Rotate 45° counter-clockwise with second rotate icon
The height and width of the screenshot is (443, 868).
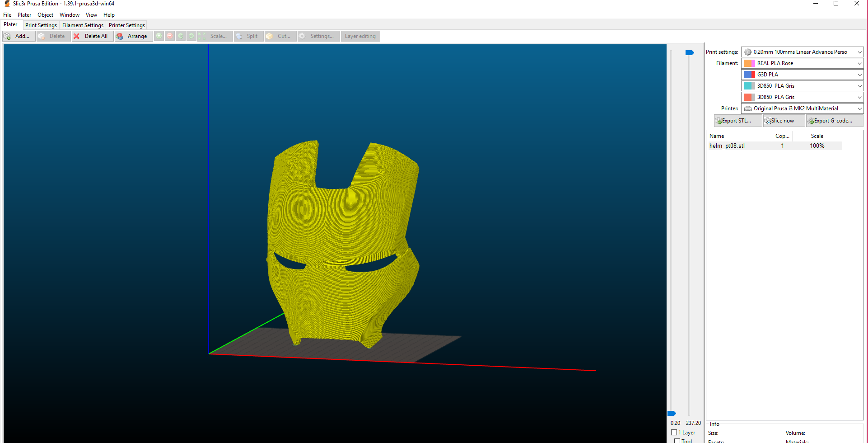[x=191, y=36]
